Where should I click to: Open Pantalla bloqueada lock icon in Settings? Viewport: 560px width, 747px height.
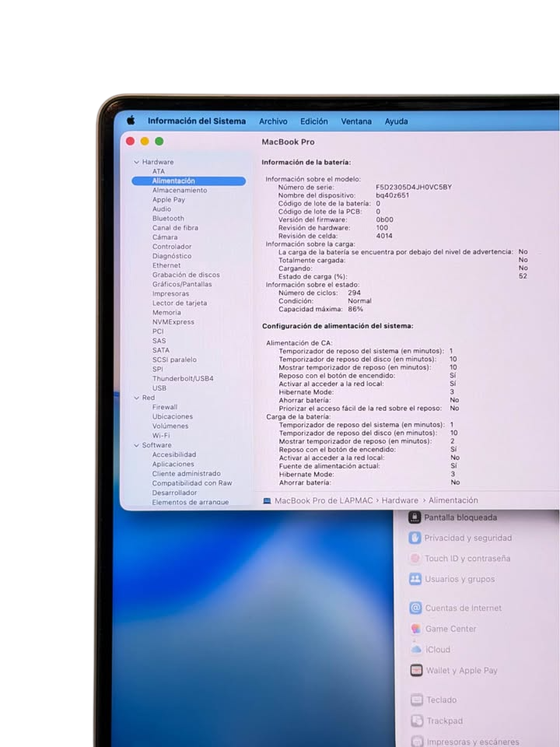click(415, 517)
